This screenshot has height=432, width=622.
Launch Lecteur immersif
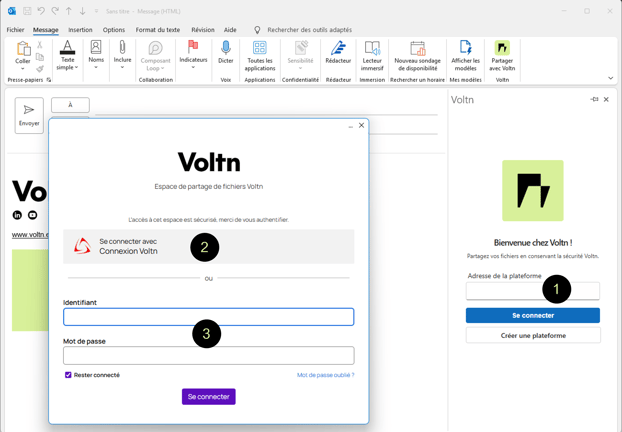[372, 56]
